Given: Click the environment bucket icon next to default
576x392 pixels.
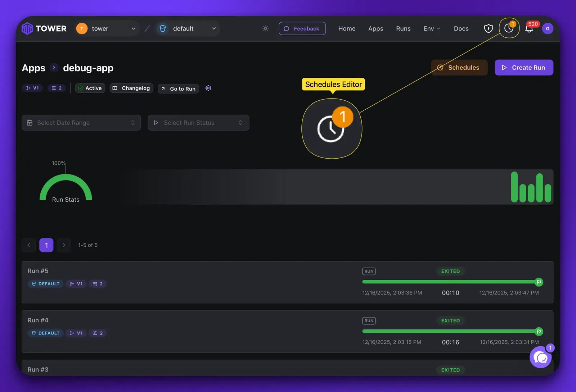Looking at the screenshot, I should point(163,28).
